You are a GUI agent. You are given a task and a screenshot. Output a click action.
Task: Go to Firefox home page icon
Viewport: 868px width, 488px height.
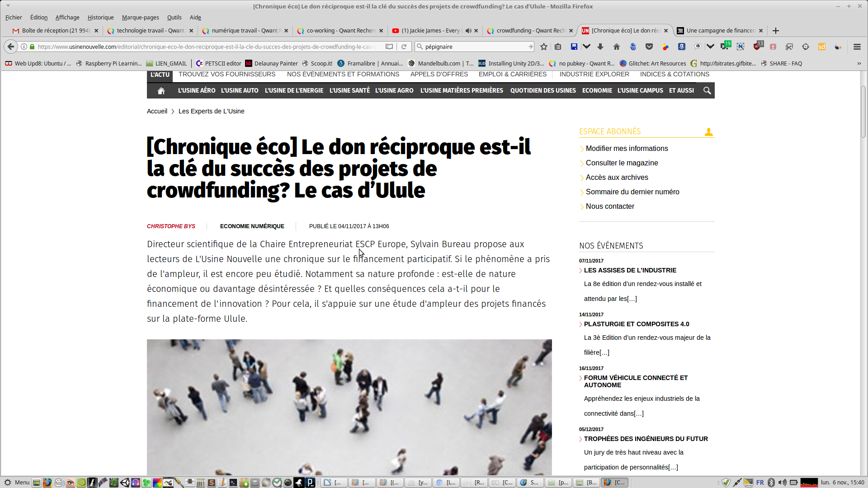[617, 47]
